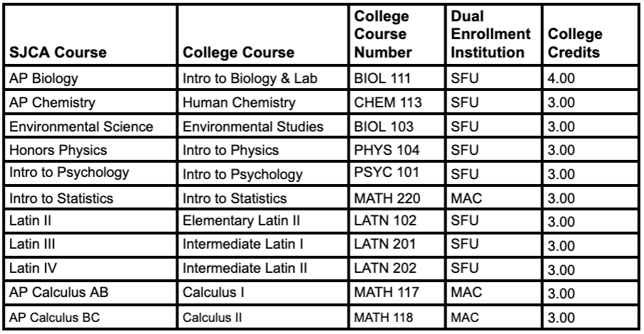This screenshot has width=644, height=334.
Task: Select the College Credits column header
Action: tap(573, 44)
